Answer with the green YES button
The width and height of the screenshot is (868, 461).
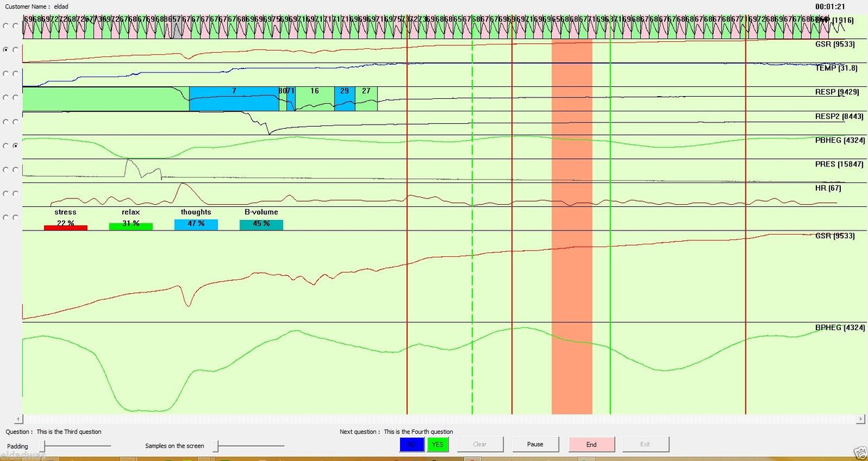point(437,444)
